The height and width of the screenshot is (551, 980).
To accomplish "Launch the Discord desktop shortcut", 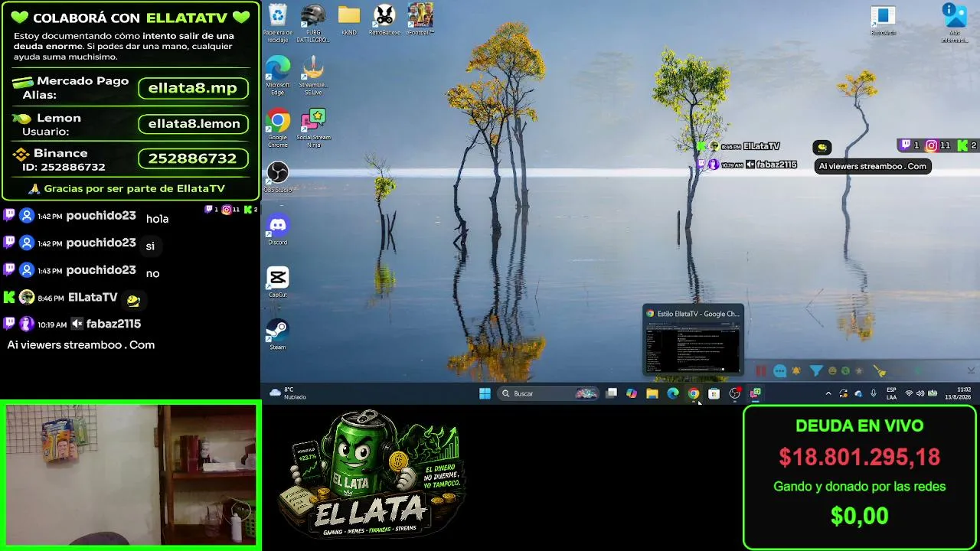I will pos(277,230).
